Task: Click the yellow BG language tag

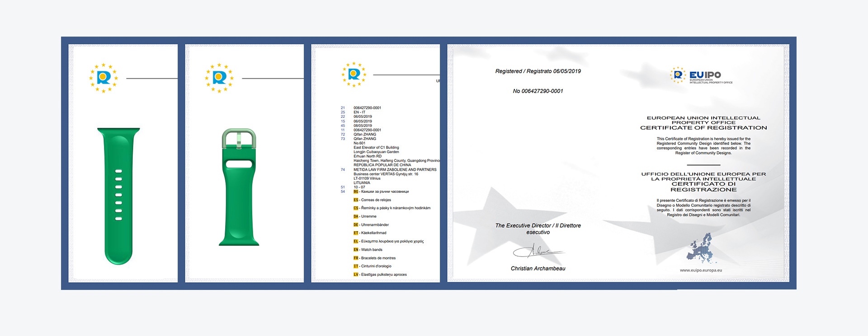Action: pos(356,192)
